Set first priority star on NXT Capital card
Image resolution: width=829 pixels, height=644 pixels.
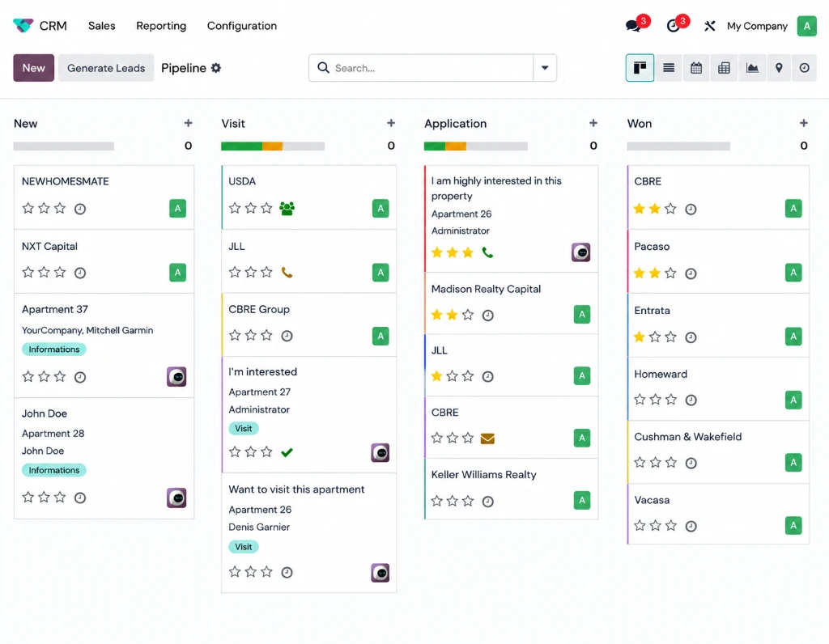28,272
